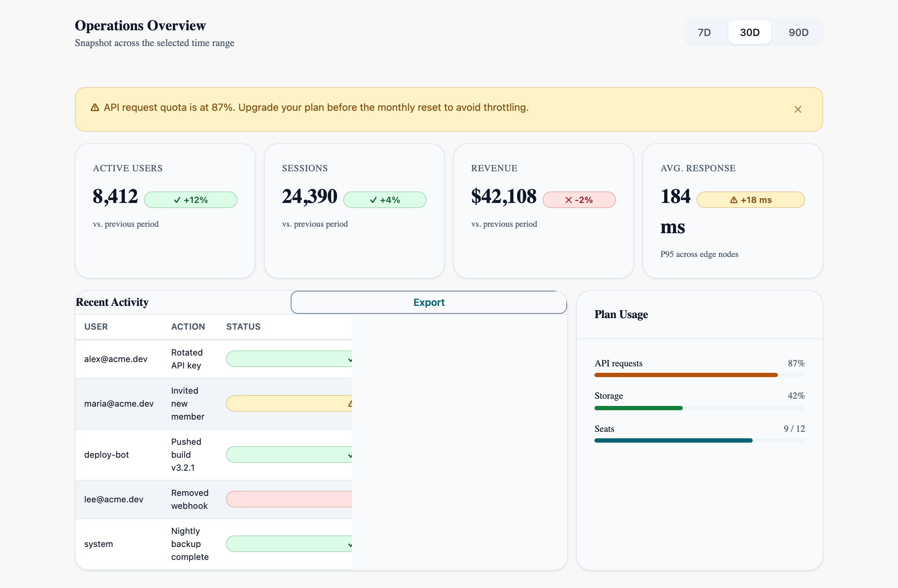898x588 pixels.
Task: Click the Pushed build v3.2.1 action
Action: (186, 454)
